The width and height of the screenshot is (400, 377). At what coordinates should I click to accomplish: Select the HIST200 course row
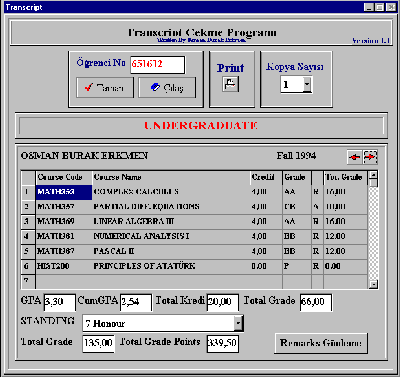(195, 267)
